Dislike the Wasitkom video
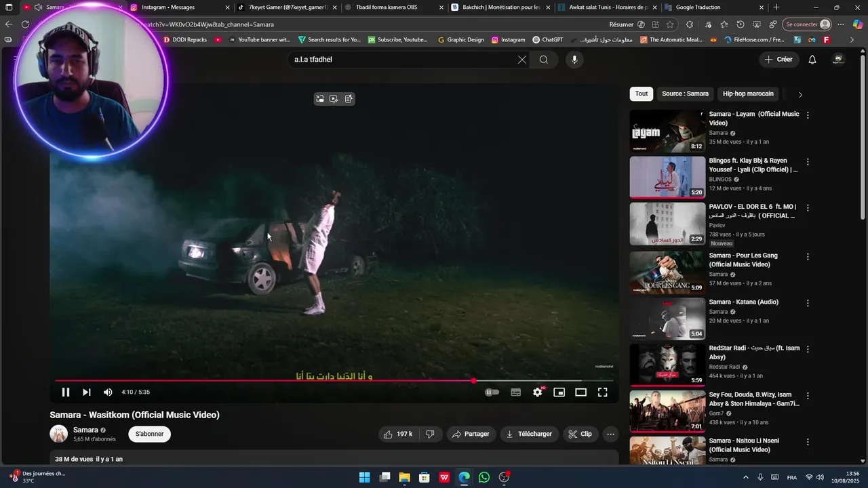Viewport: 868px width, 488px height. coord(430,434)
